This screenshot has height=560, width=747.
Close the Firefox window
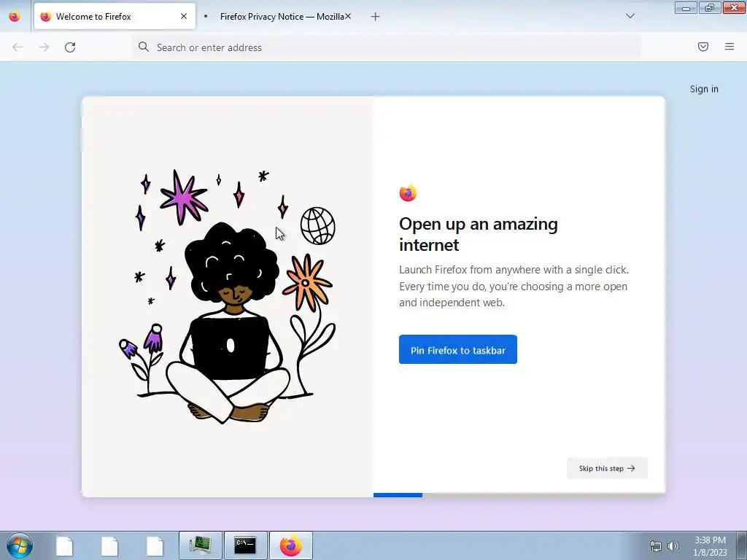coord(734,7)
